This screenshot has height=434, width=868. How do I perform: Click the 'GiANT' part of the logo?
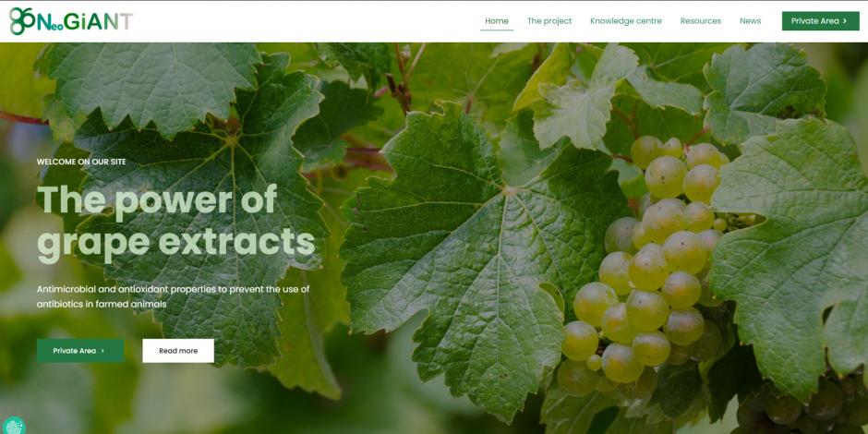(x=99, y=21)
